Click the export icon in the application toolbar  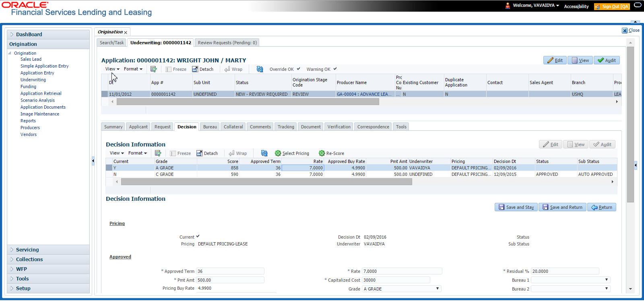click(153, 69)
